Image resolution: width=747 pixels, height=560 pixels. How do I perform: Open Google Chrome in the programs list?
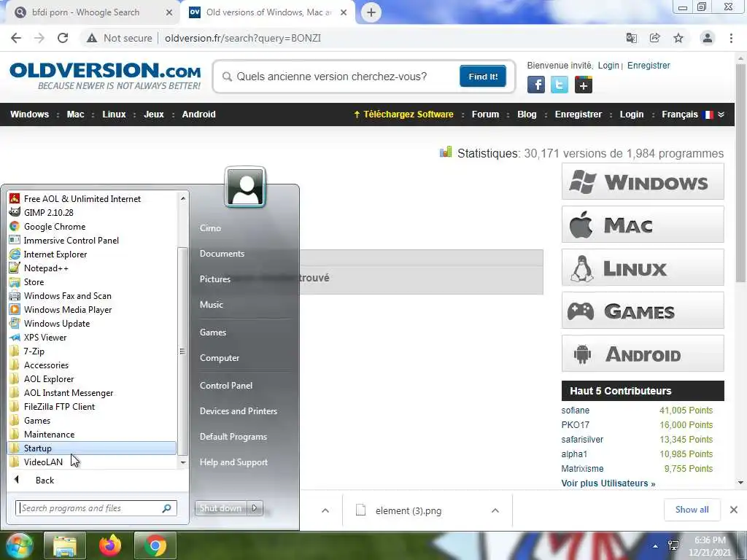(x=54, y=226)
